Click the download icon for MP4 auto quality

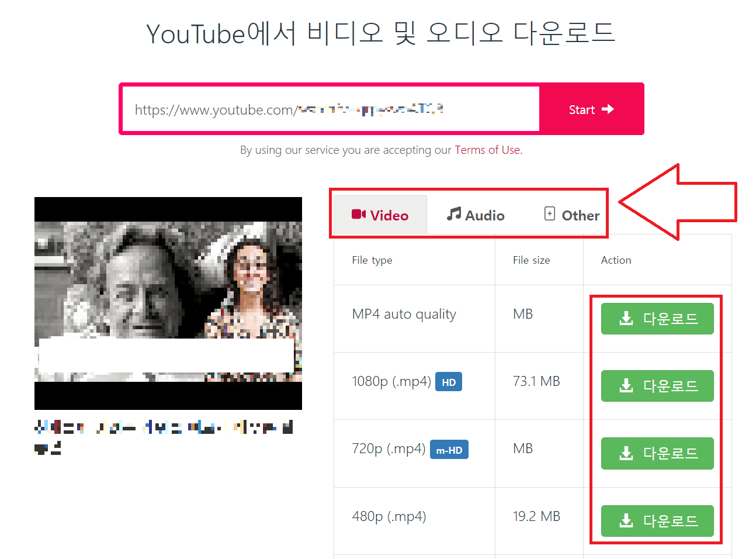coord(626,319)
